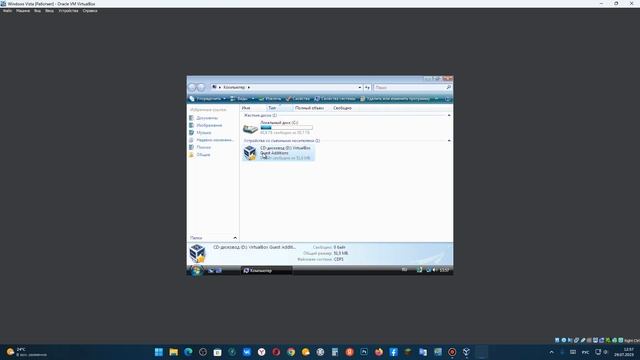Expand the Папки folder pane

point(213,238)
